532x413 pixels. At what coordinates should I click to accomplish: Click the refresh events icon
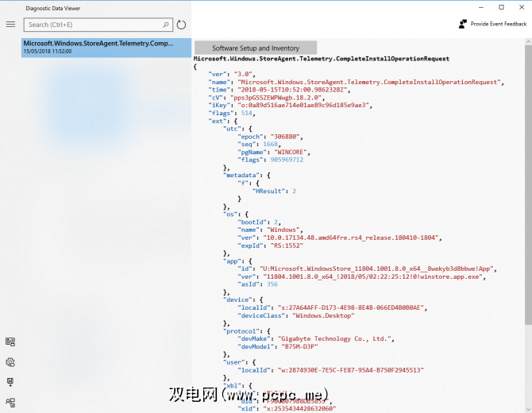[x=181, y=25]
